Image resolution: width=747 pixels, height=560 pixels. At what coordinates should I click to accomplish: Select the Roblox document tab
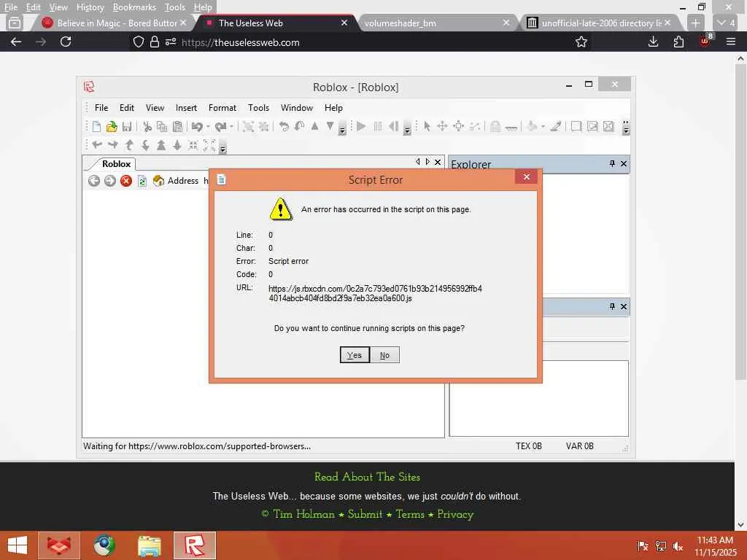point(116,164)
